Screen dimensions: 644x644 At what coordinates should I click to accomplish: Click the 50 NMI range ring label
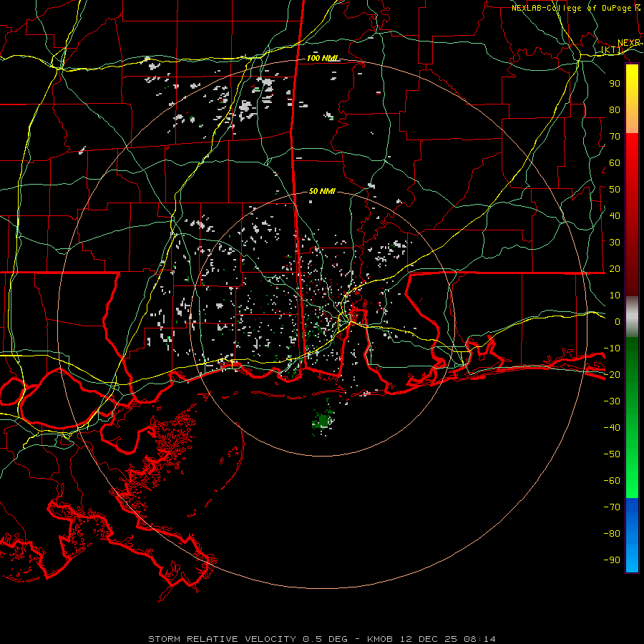322,191
